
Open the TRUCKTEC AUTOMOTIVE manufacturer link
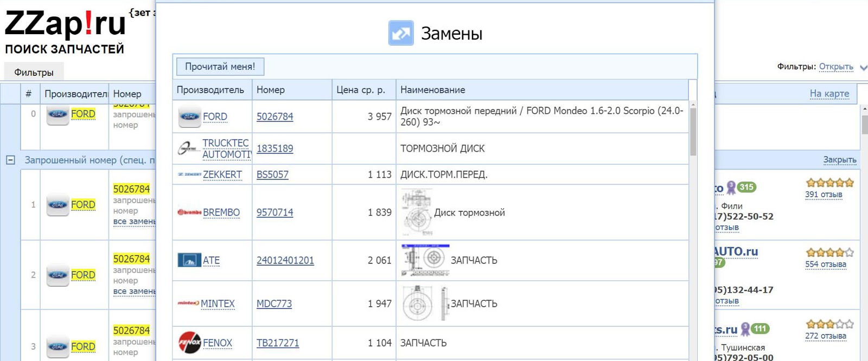pos(226,149)
